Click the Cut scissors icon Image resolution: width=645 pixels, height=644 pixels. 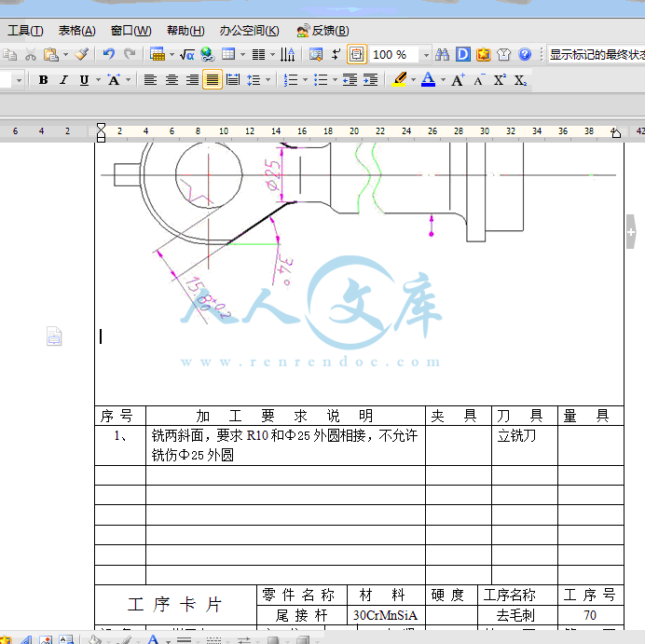31,54
